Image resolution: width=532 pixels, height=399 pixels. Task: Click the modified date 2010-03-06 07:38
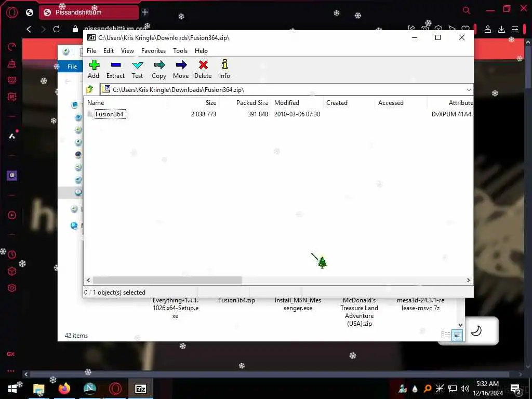(297, 114)
